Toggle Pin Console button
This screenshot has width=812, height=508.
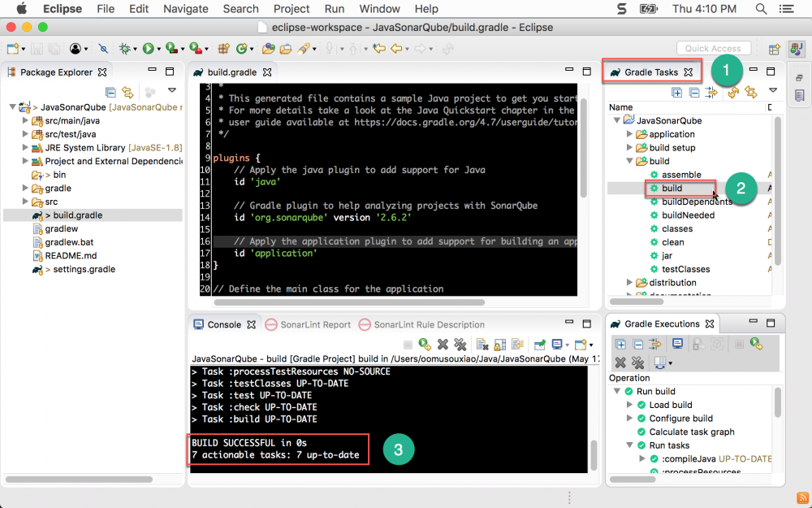pos(538,345)
